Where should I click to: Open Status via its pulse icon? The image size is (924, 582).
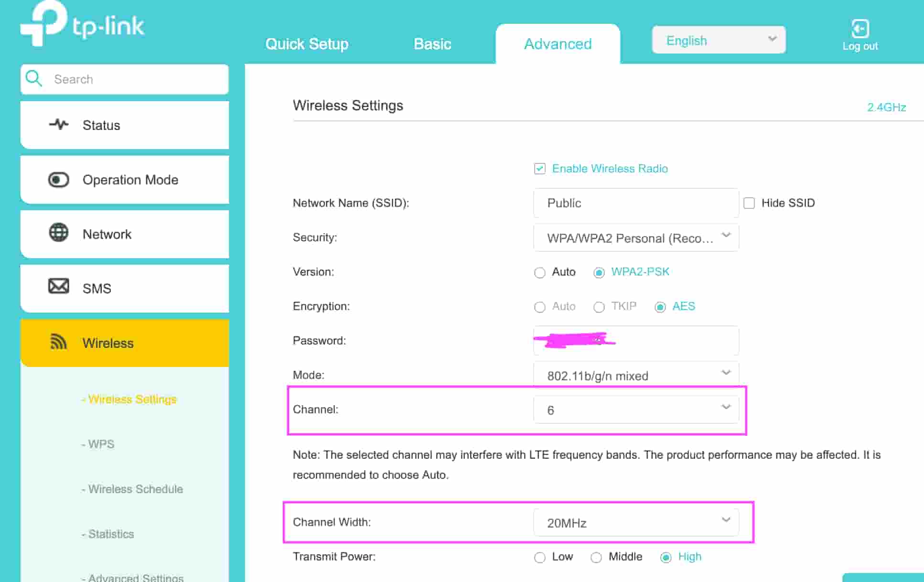click(59, 125)
